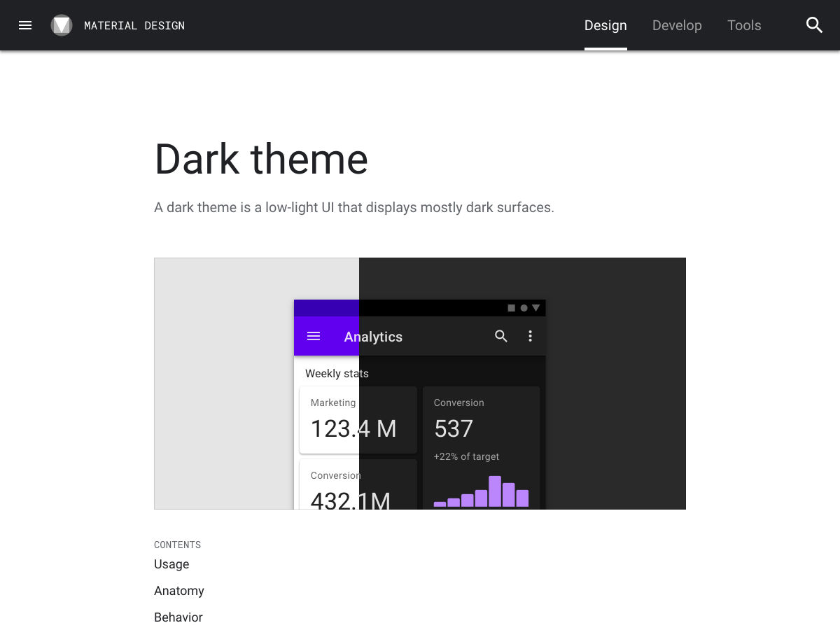Screen dimensions: 840x630
Task: Open the Analytics app overflow dots menu
Action: tap(530, 336)
